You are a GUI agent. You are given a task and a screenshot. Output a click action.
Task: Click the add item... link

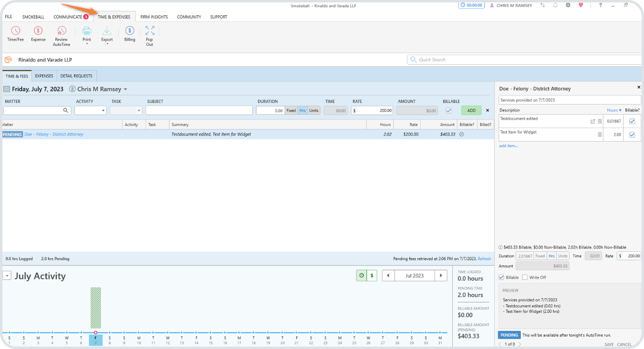coord(508,146)
